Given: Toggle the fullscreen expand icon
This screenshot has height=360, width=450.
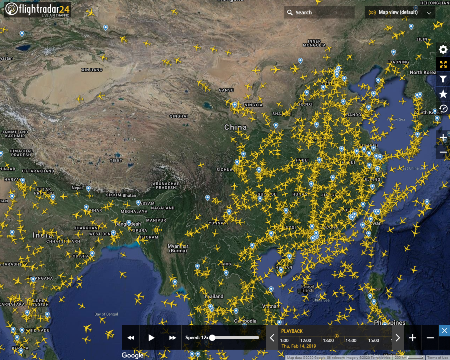Looking at the screenshot, I should click(443, 64).
